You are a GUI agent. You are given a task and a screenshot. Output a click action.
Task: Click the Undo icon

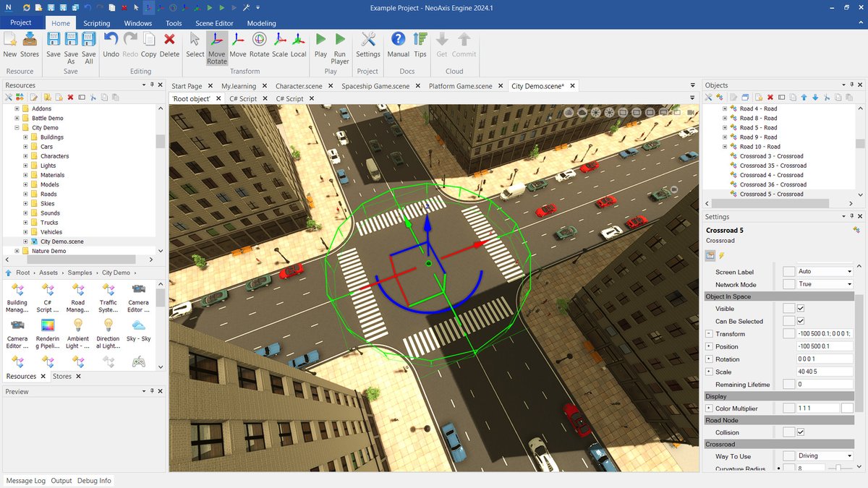tap(111, 45)
